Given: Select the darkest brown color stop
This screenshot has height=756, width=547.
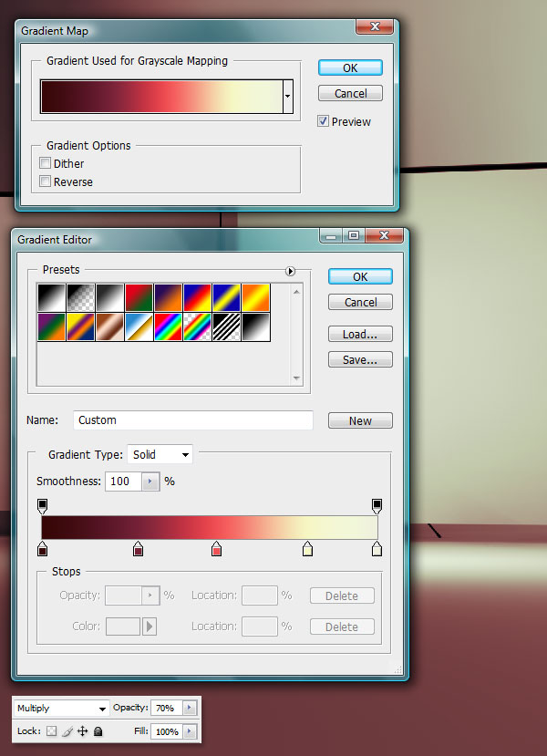Looking at the screenshot, I should pos(43,549).
